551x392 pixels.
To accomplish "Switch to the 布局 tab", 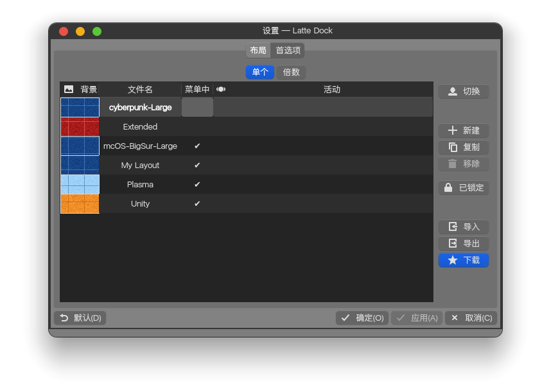I will pyautogui.click(x=258, y=51).
